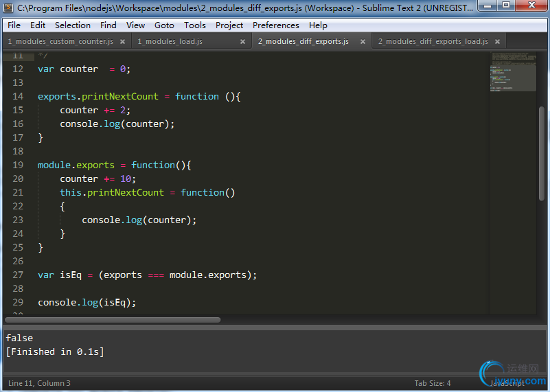Screen dimensions: 550x392
Task: Open the Find menu
Action: [x=108, y=25]
